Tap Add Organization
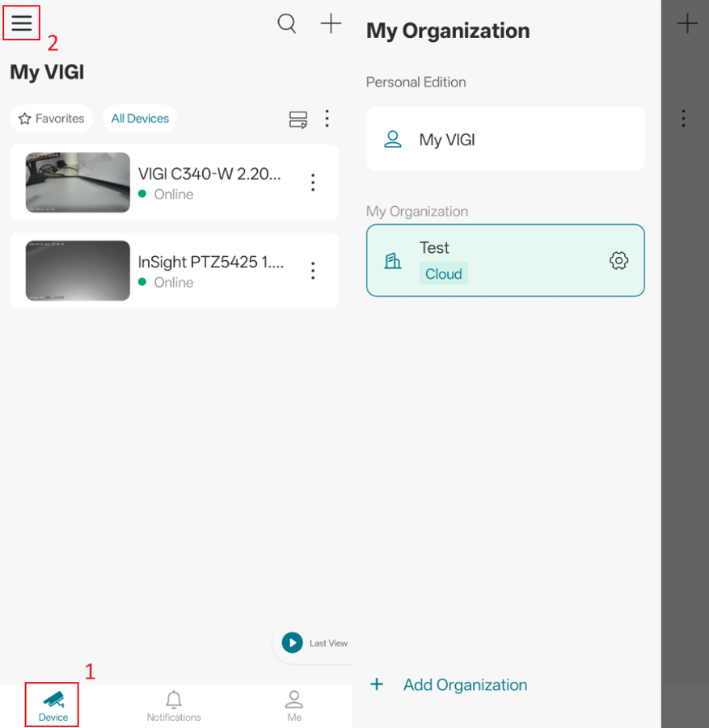The width and height of the screenshot is (709, 728). 465,685
